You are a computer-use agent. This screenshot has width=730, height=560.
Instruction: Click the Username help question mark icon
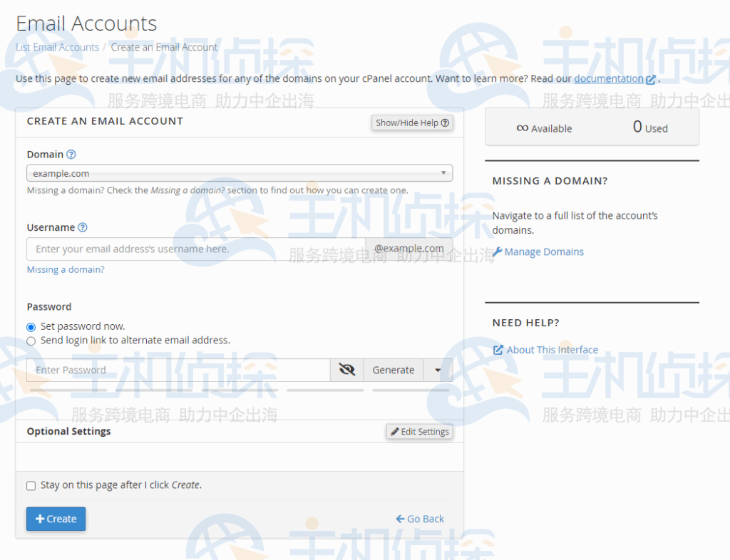83,227
